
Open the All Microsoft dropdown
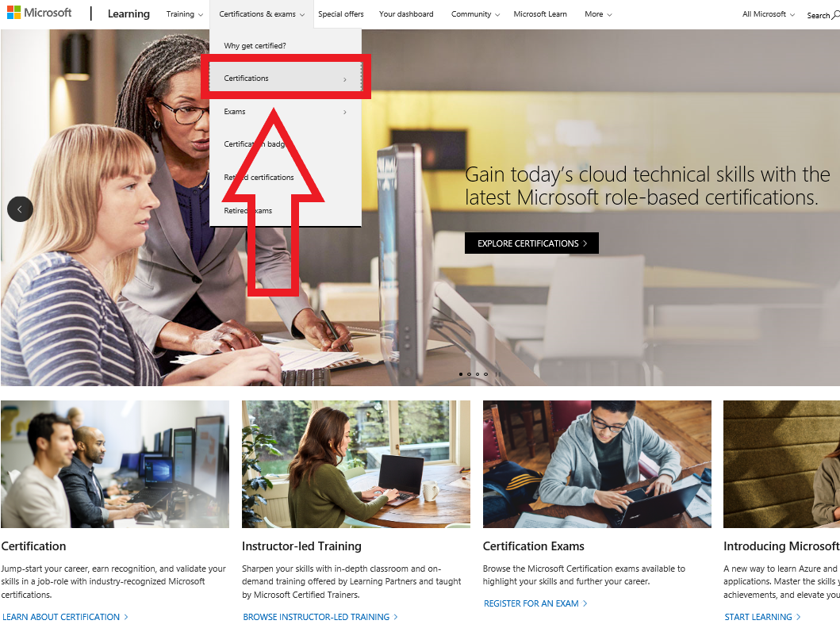click(768, 14)
